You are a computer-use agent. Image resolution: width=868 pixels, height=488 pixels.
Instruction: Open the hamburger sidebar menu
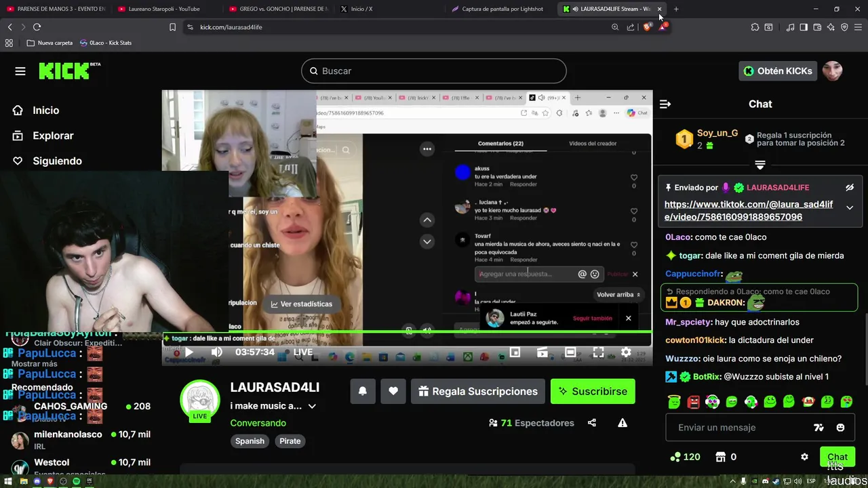pyautogui.click(x=20, y=71)
